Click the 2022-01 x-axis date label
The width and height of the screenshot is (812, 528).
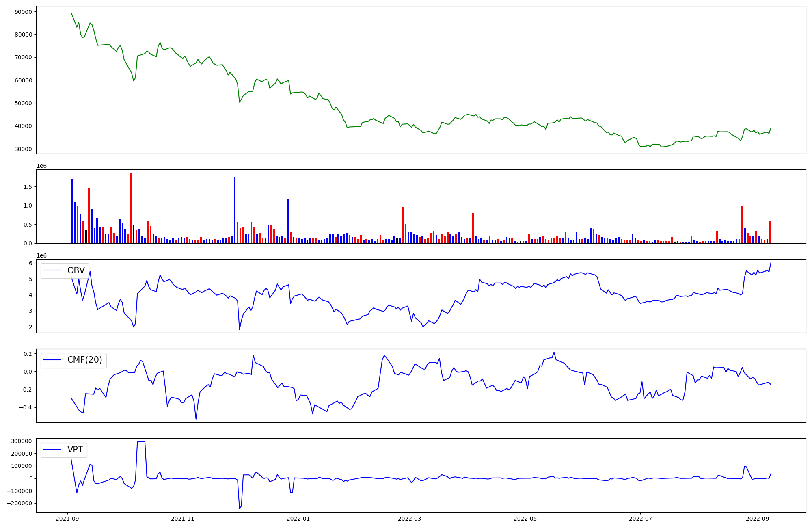click(x=298, y=519)
